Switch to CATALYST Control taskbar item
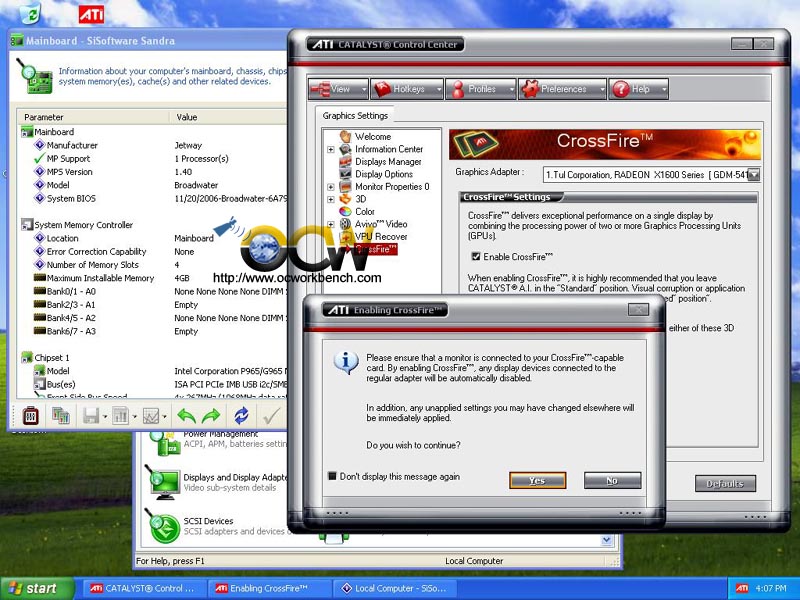The width and height of the screenshot is (800, 600). coord(144,588)
